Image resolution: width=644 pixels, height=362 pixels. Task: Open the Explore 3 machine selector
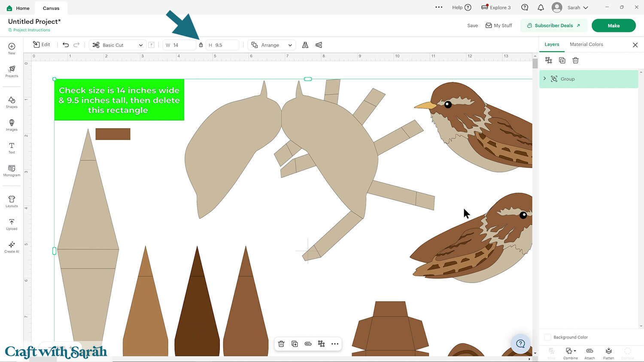(496, 7)
